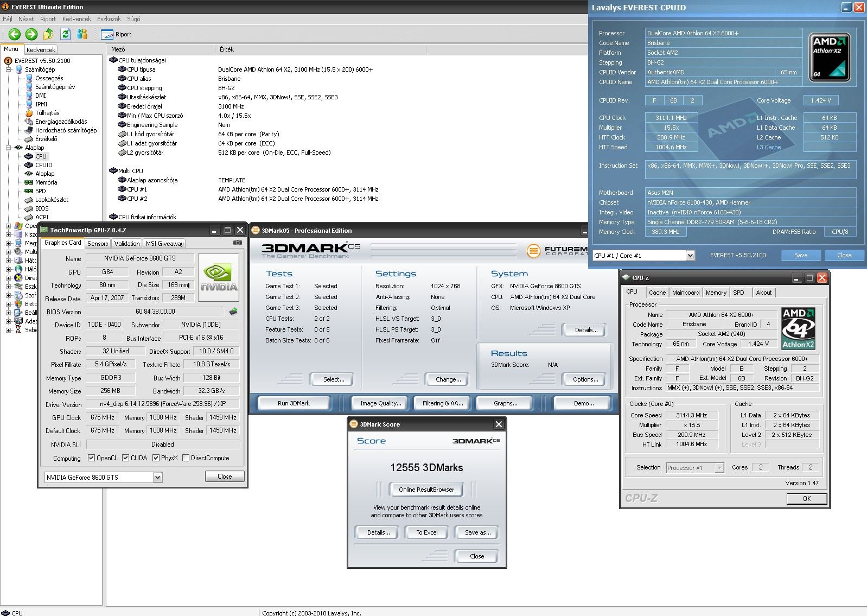The width and height of the screenshot is (867, 616).
Task: Select the Lapkakészlet chipset icon in tree
Action: (x=29, y=200)
